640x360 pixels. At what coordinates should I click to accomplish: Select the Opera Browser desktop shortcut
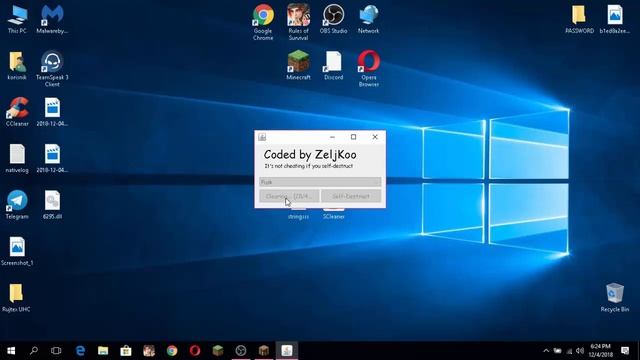(x=369, y=69)
